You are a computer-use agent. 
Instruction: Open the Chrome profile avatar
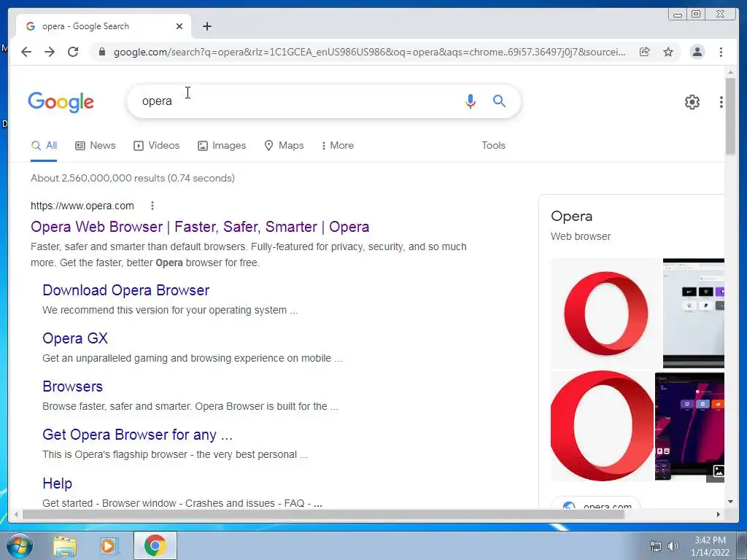click(x=697, y=52)
